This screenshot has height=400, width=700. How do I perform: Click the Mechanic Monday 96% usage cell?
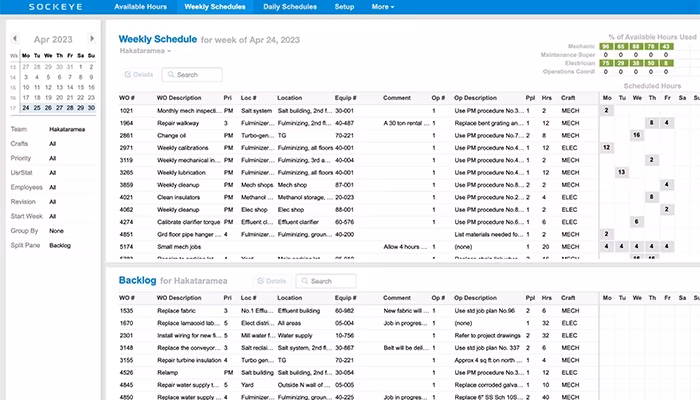[606, 46]
